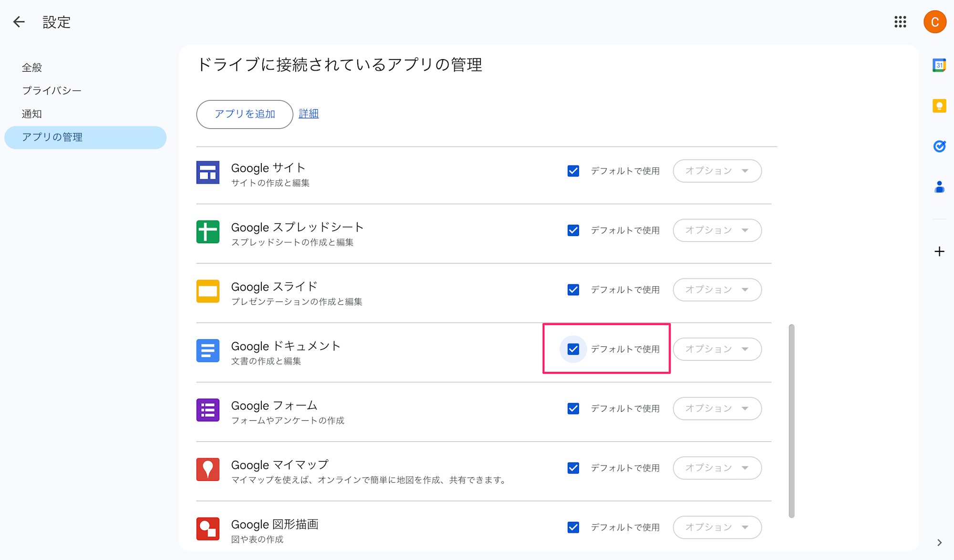Open the Google apps grid launcher
954x560 pixels.
(900, 21)
